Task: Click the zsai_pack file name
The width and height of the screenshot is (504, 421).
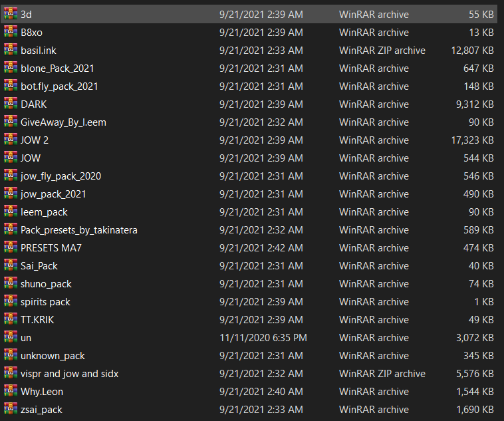Action: pos(41,410)
